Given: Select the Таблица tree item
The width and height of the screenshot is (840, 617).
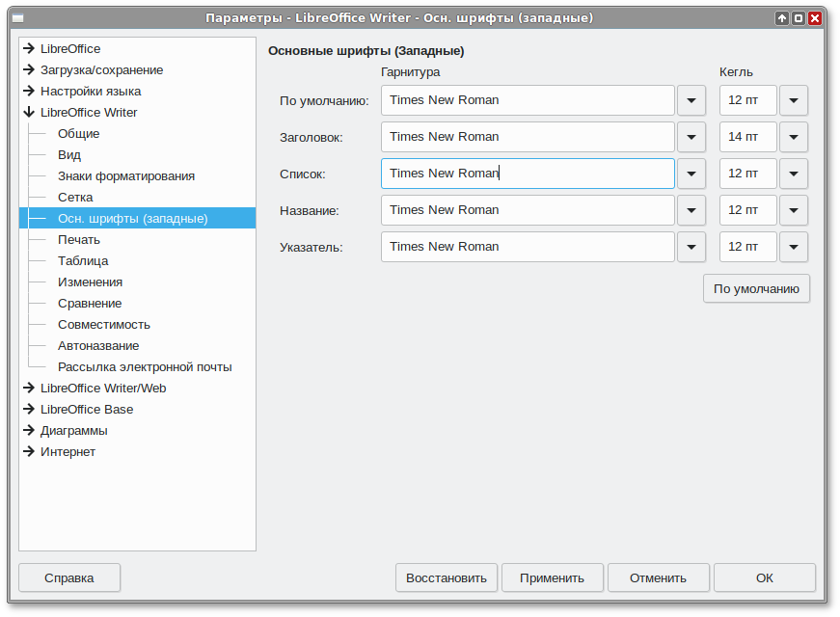Looking at the screenshot, I should [x=83, y=260].
